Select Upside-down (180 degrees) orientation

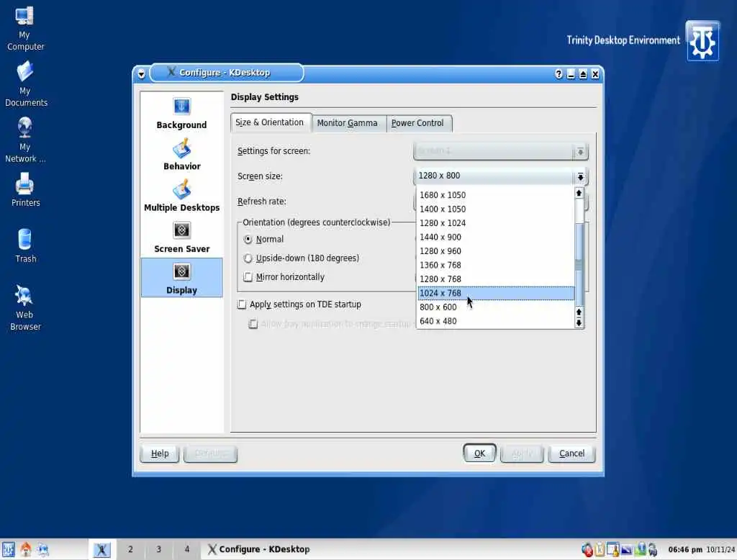(x=248, y=258)
